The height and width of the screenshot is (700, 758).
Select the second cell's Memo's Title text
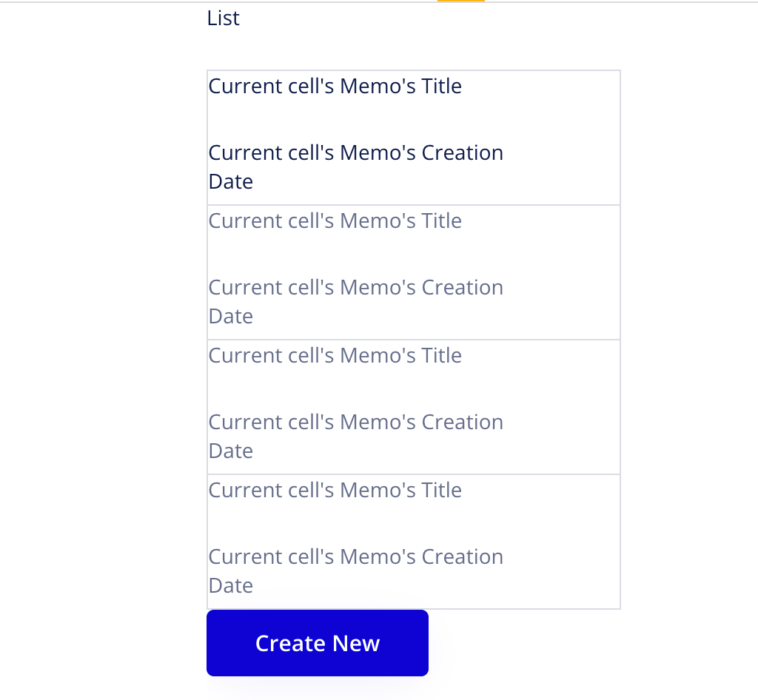(335, 221)
